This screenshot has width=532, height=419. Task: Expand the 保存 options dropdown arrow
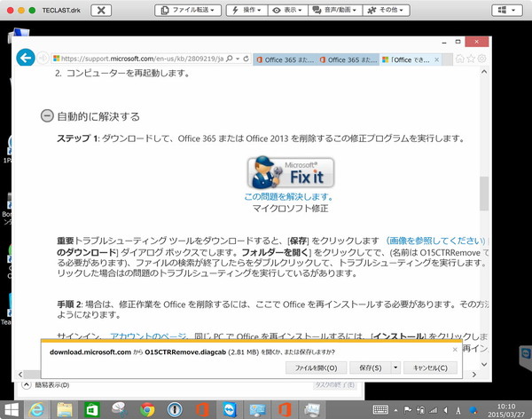click(395, 368)
